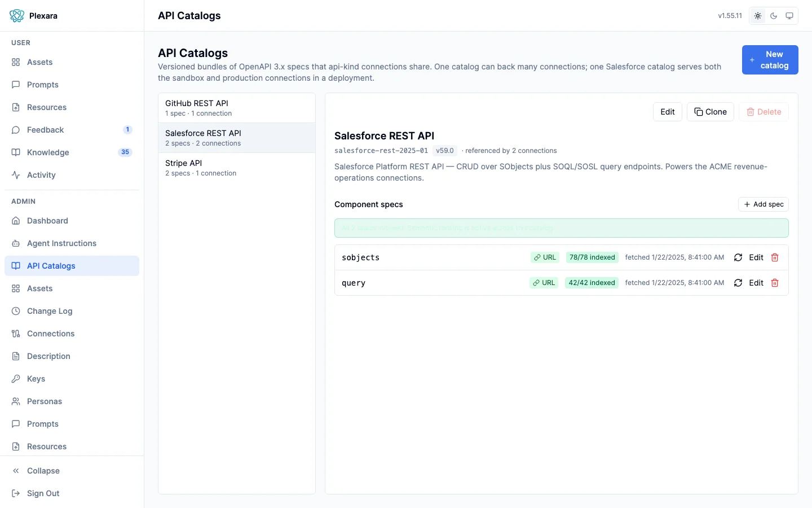Switch to light theme sun icon
Image resolution: width=812 pixels, height=508 pixels.
(x=758, y=16)
